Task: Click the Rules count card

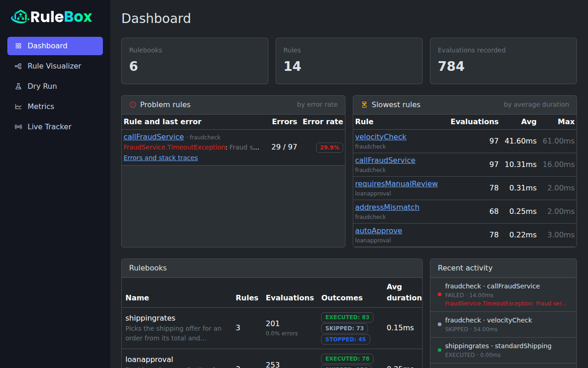Action: (x=349, y=61)
